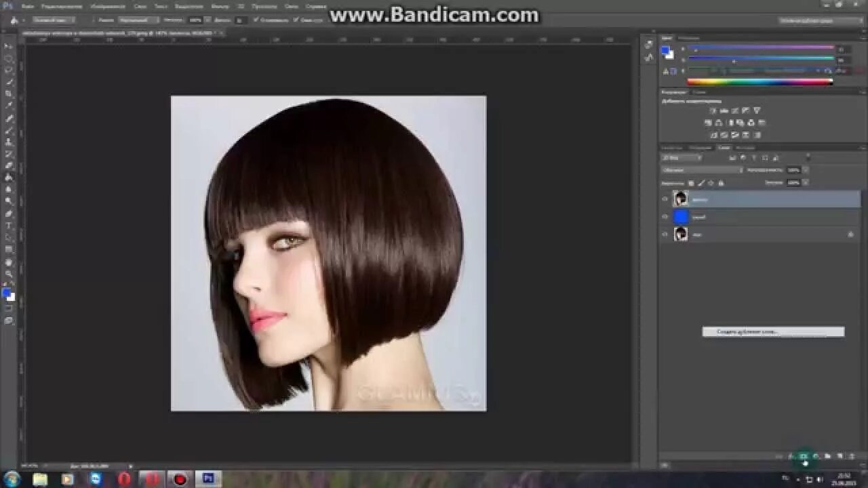Add a Vibrance adjustment layer
Viewport: 868px width, 488px height.
(757, 110)
